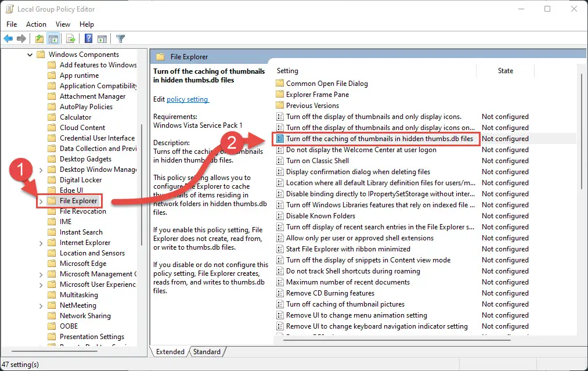Click the Maximum number of recent documents icon

[280, 282]
